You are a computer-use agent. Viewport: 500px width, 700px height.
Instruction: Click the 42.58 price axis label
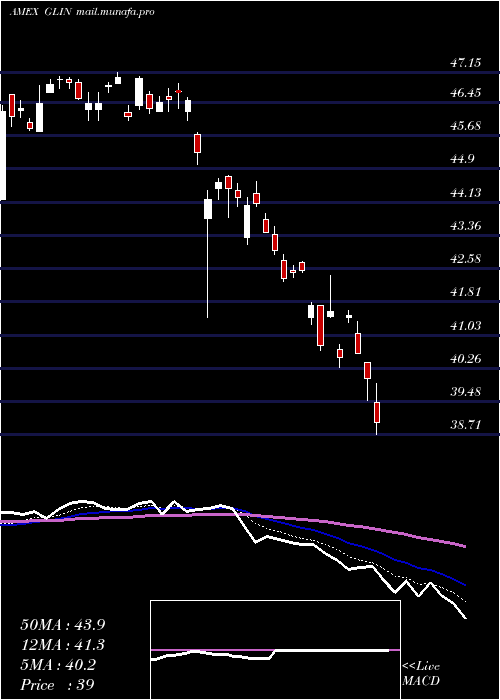[465, 259]
